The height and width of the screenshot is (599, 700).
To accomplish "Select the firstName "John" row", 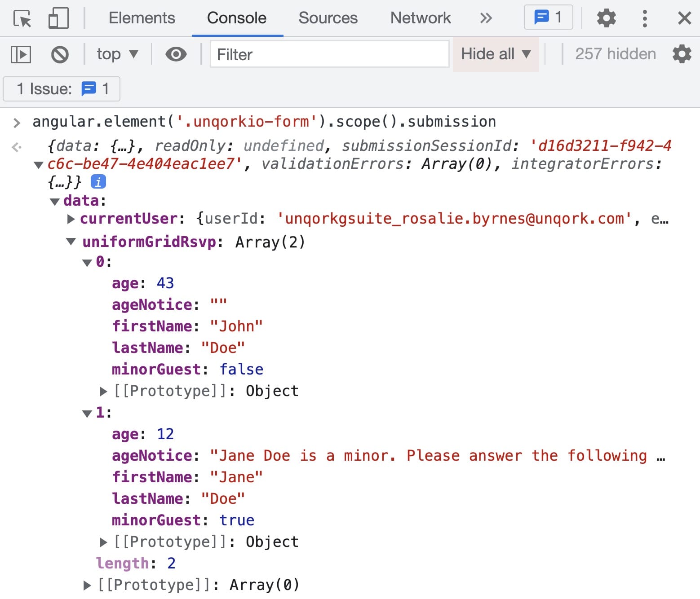I will tap(187, 326).
